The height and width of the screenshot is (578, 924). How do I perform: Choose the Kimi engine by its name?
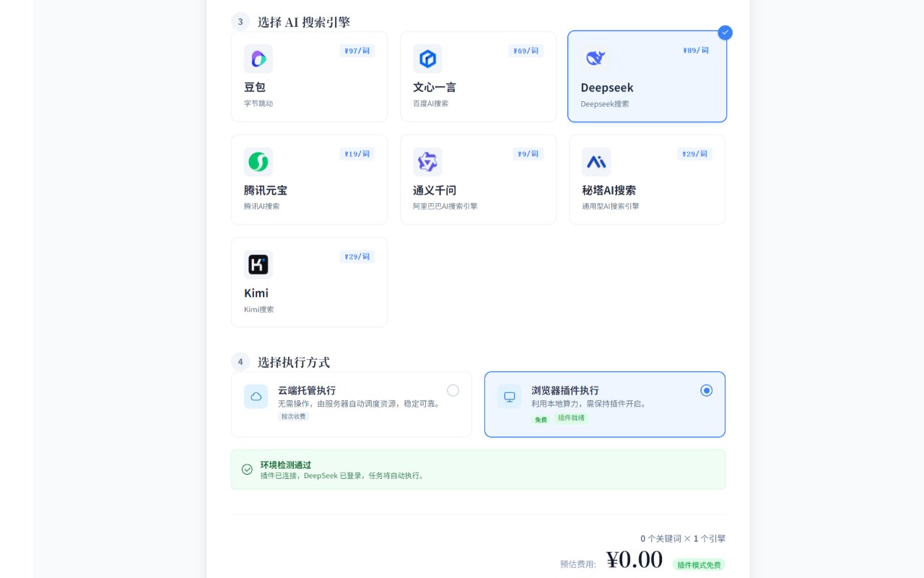pos(256,293)
